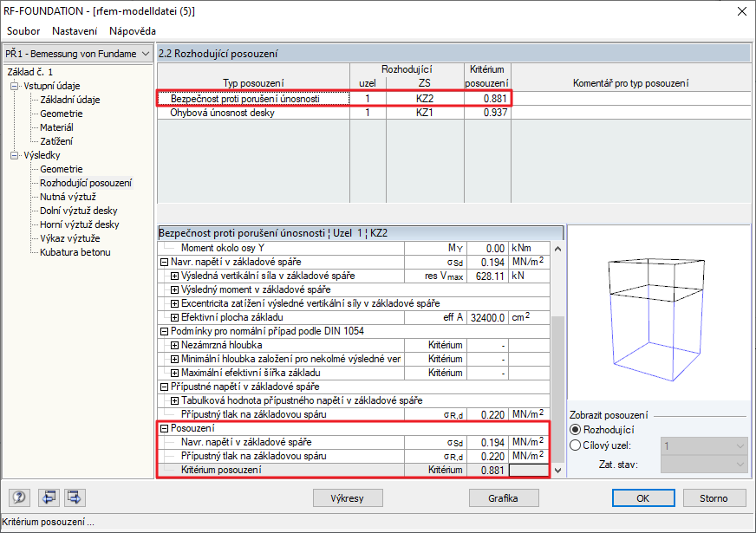
Task: Collapse the Vstupní údaje tree node
Action: [x=15, y=86]
